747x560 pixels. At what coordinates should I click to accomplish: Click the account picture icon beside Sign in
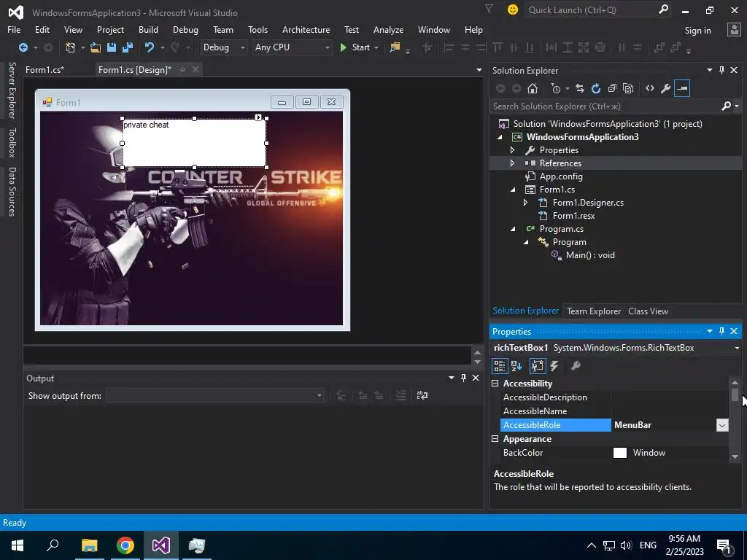tap(734, 29)
